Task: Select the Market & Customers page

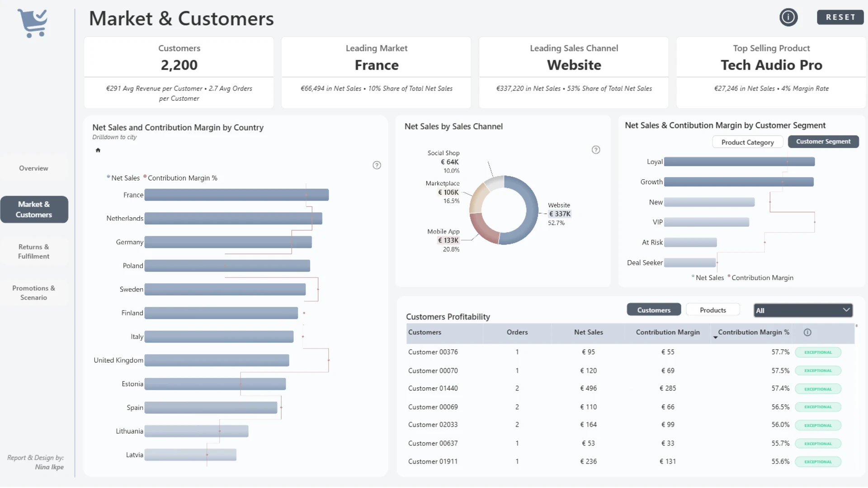Action: [x=34, y=209]
